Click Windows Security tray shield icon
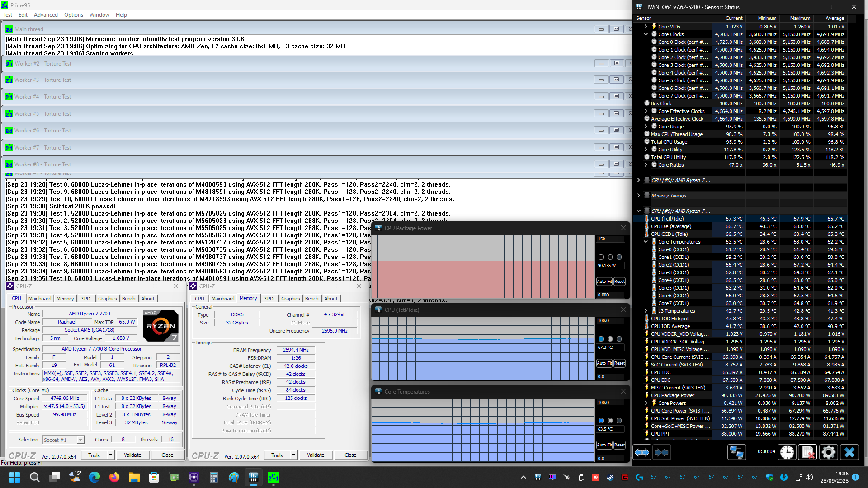 769,477
